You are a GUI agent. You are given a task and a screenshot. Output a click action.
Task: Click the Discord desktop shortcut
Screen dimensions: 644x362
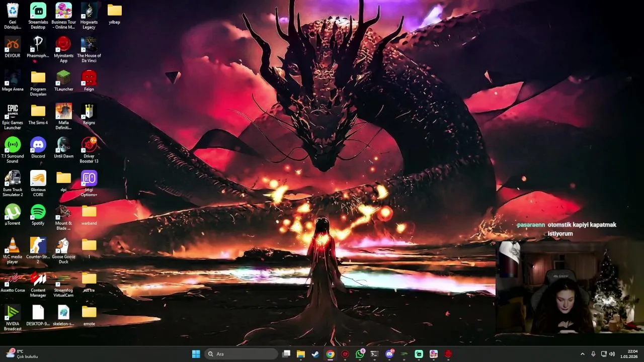coord(38,148)
